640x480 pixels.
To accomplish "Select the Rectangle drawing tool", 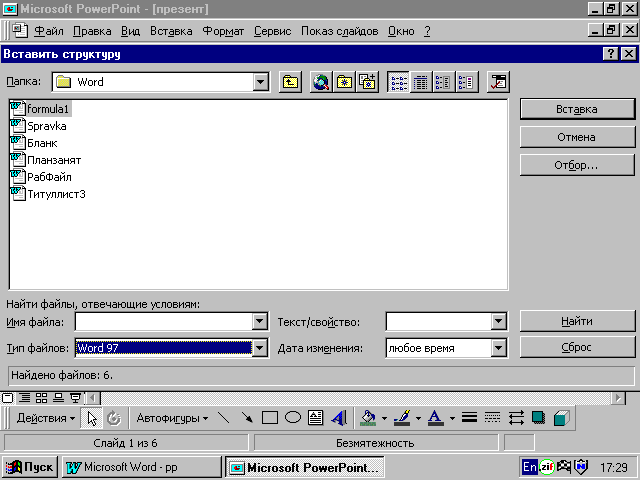I will pyautogui.click(x=270, y=418).
